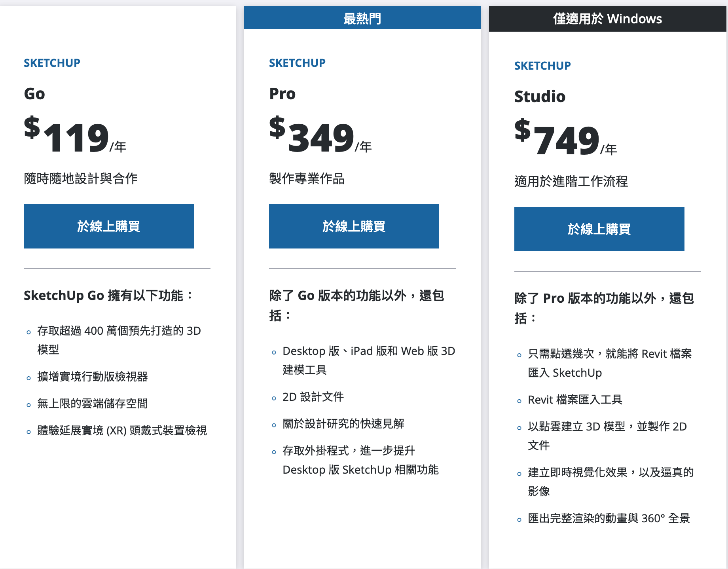
Task: Select the Studio plan's 於線上購買 button
Action: [599, 229]
